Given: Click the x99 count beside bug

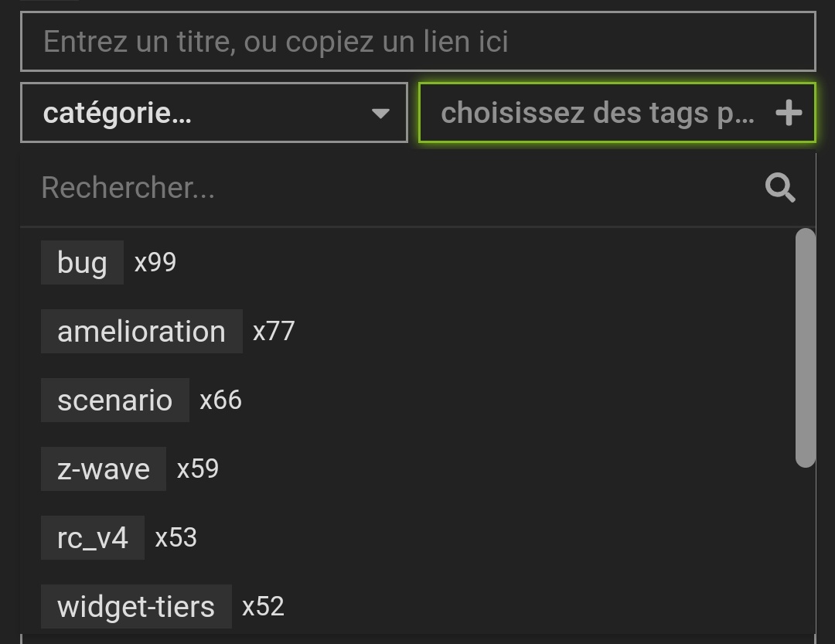Looking at the screenshot, I should [155, 263].
